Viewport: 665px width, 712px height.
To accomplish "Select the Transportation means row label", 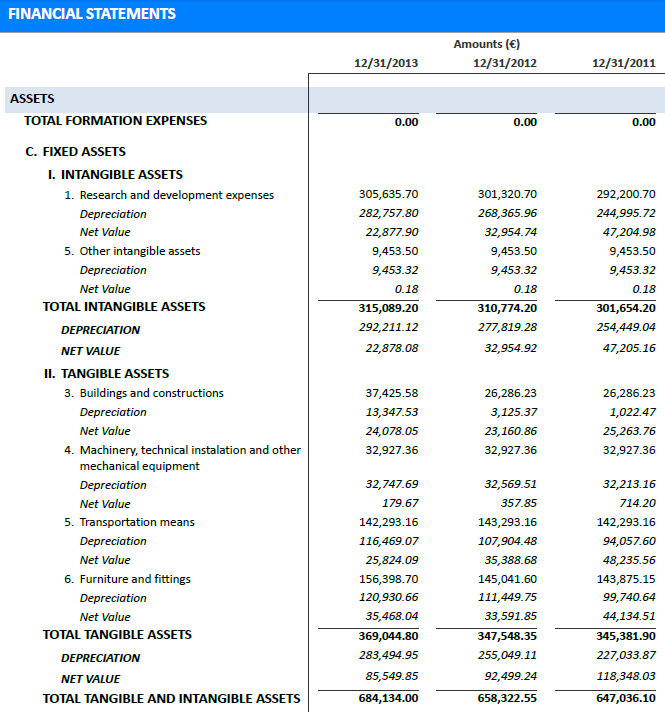I will click(137, 522).
